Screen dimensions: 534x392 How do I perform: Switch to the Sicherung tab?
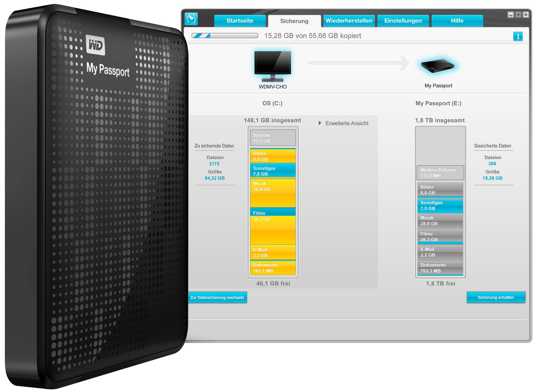[x=294, y=21]
